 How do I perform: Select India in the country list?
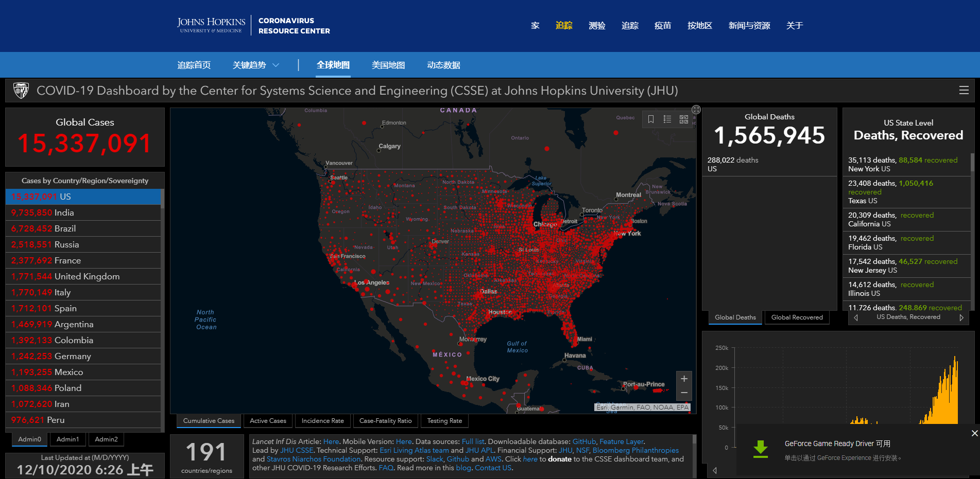tap(83, 212)
